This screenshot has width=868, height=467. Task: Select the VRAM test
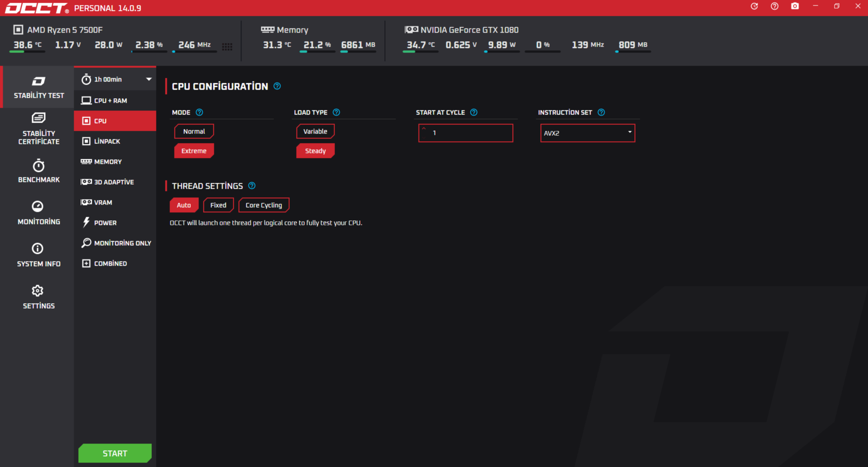pos(115,202)
